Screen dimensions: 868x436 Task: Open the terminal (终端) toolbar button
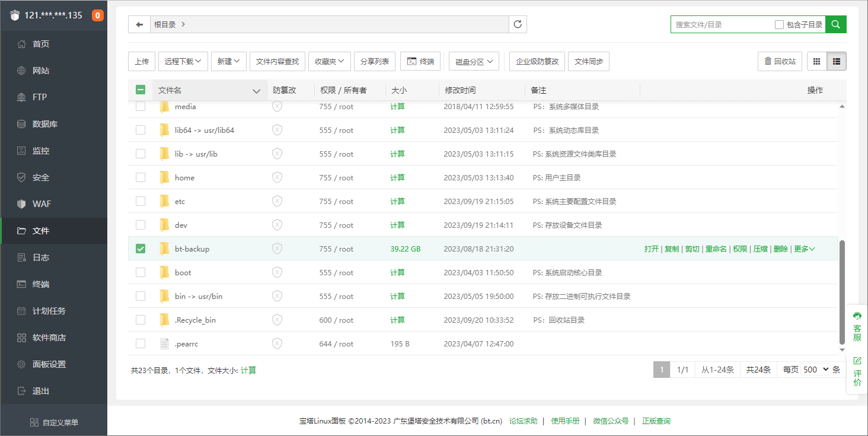420,61
